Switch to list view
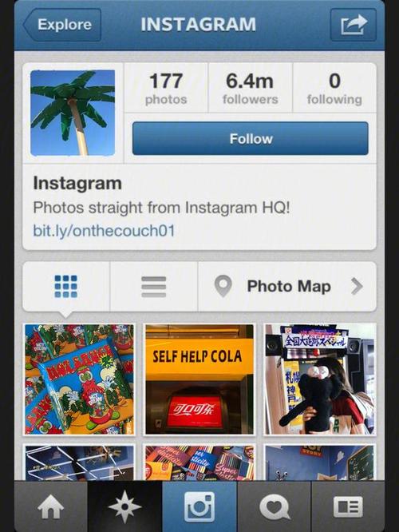 [x=153, y=287]
